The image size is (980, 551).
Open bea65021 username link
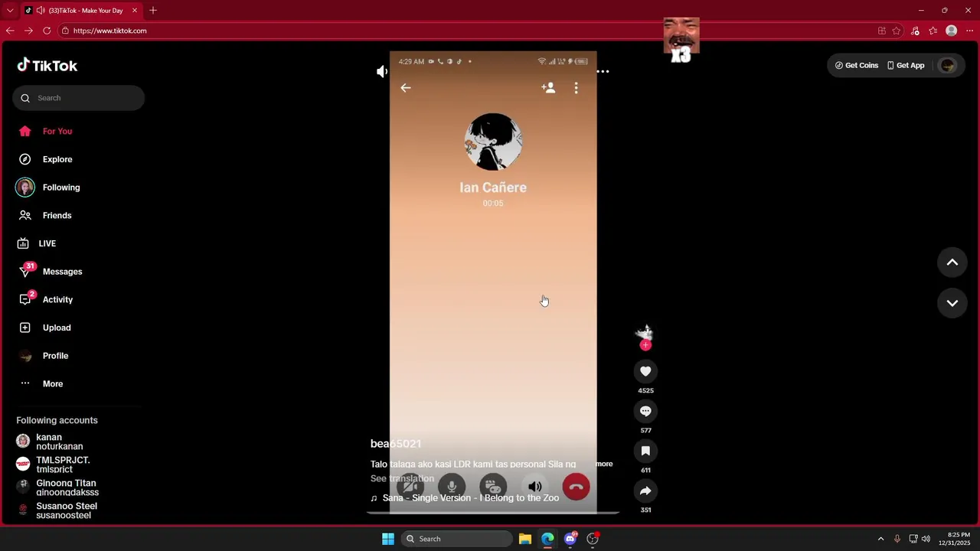pyautogui.click(x=396, y=444)
